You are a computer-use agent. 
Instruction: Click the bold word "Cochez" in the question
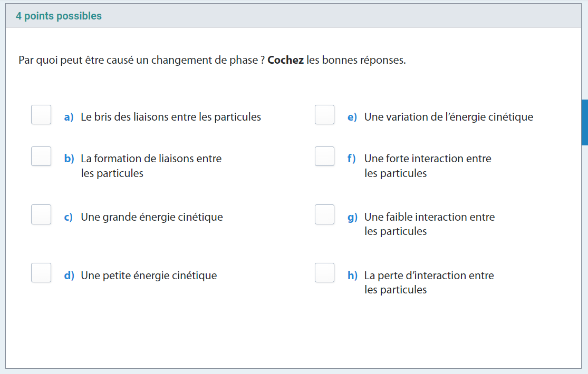click(285, 60)
